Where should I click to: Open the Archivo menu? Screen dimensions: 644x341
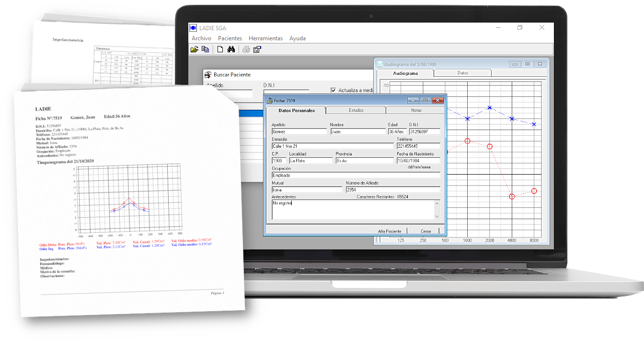[x=201, y=38]
